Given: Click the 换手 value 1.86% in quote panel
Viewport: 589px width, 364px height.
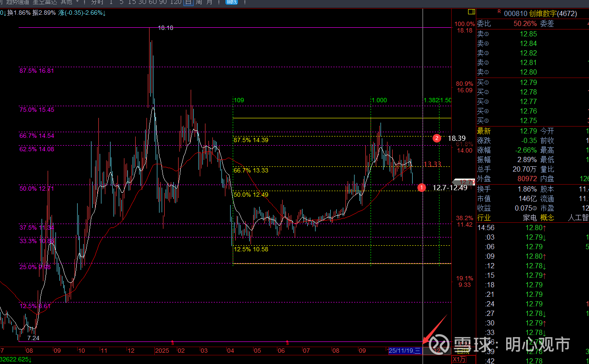Looking at the screenshot, I should click(x=527, y=189).
